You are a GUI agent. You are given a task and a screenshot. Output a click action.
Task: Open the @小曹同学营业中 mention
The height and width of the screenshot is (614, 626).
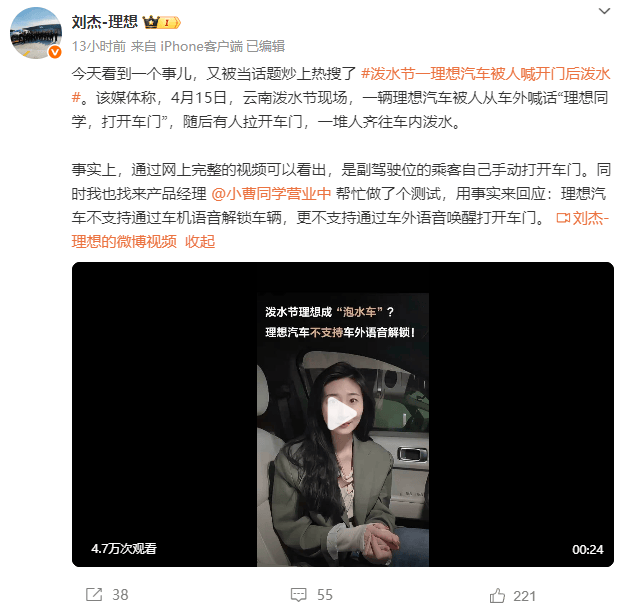(x=271, y=194)
